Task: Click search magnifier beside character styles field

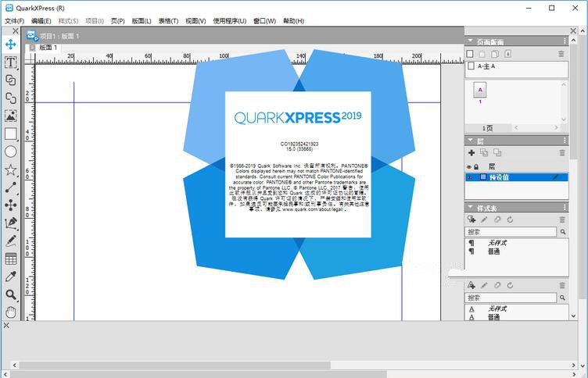Action: tap(562, 298)
